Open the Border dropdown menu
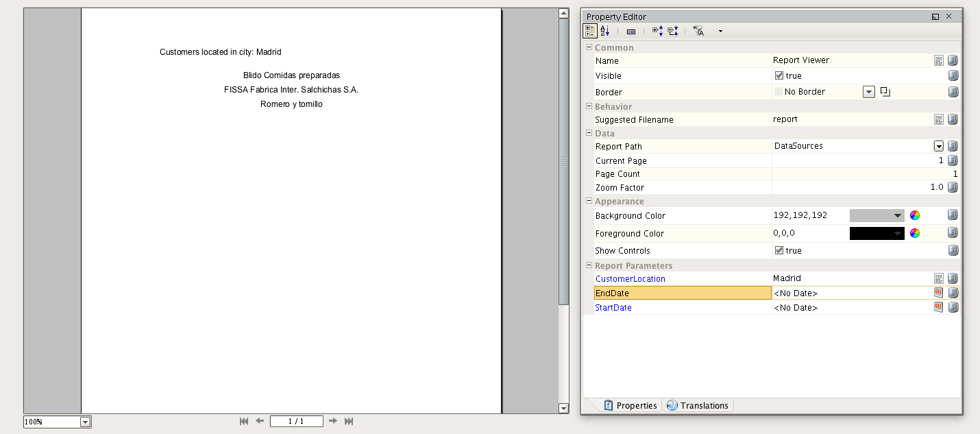This screenshot has width=980, height=434. [869, 91]
